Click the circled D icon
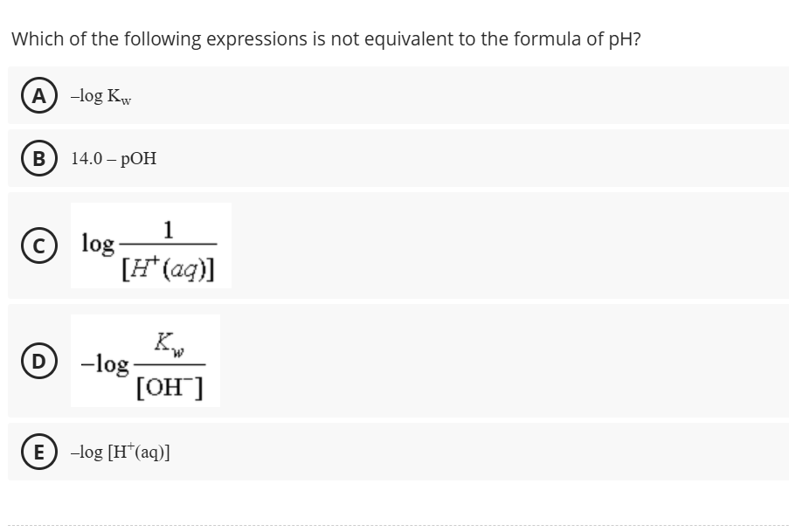This screenshot has width=789, height=532. 38,361
